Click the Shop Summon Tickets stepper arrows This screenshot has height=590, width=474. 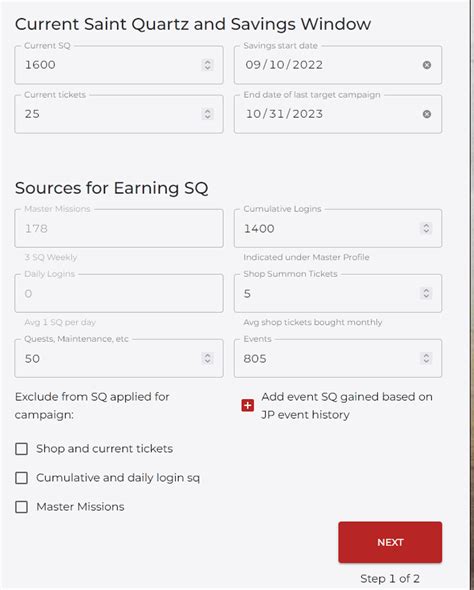pyautogui.click(x=426, y=293)
